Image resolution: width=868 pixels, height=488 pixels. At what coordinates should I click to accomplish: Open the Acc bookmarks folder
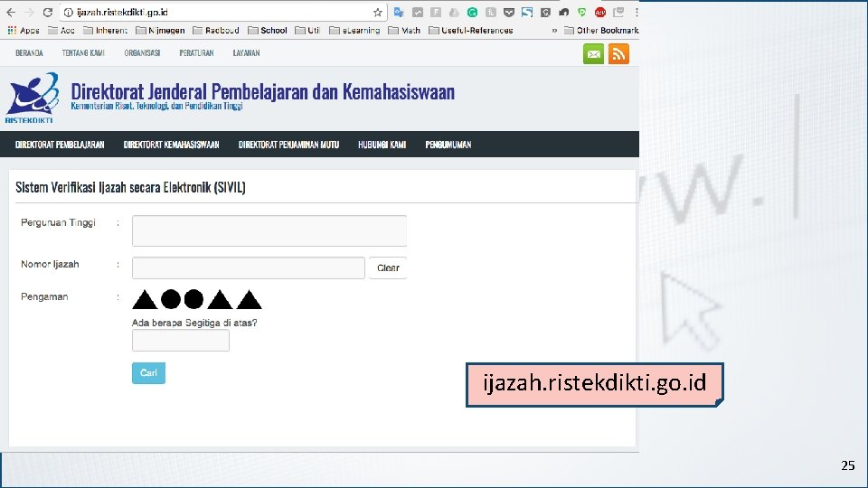coord(61,31)
